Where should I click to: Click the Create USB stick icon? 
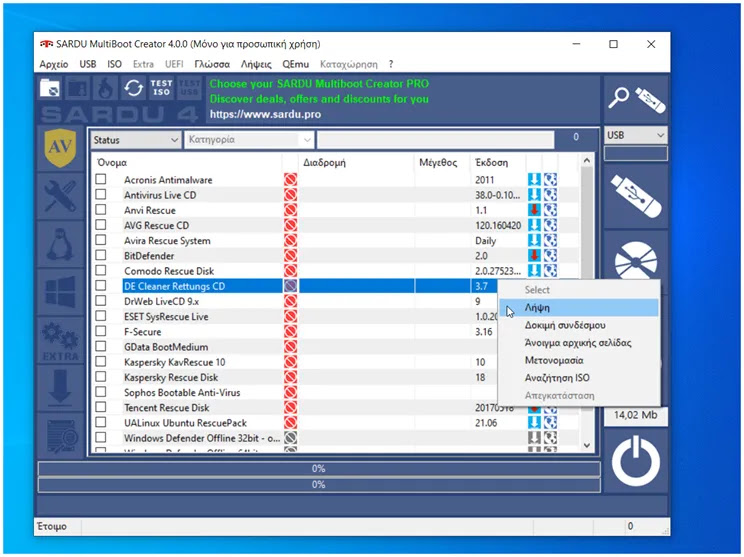click(636, 195)
